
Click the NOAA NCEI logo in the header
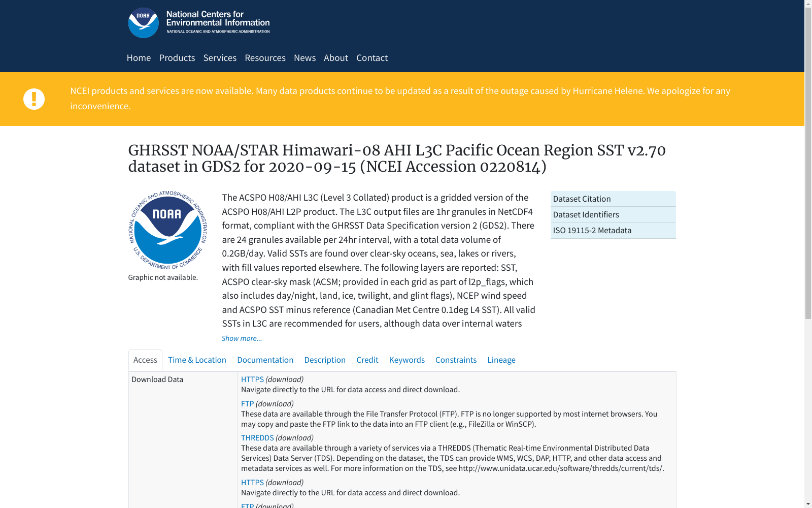[x=199, y=23]
